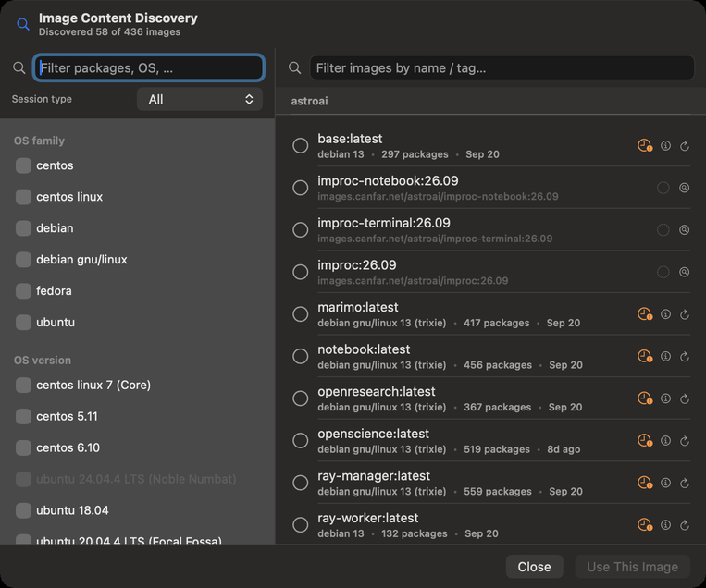Click the refresh icon for ray-worker:latest

point(685,524)
